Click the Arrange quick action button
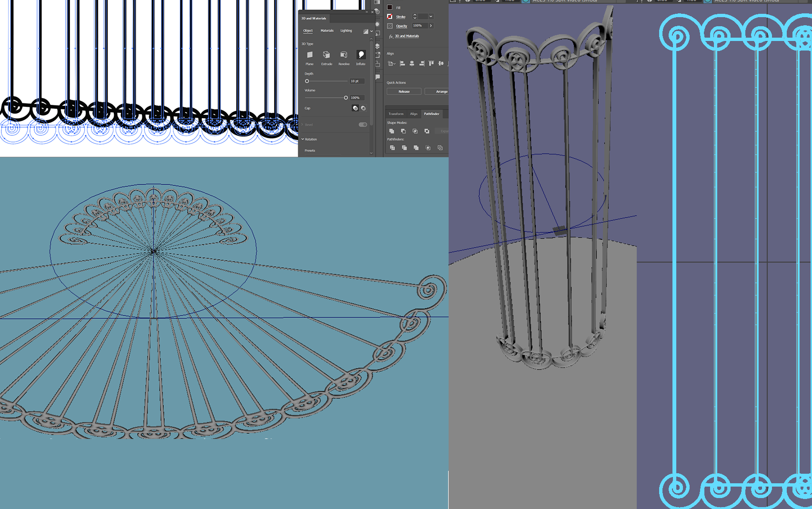 (437, 92)
